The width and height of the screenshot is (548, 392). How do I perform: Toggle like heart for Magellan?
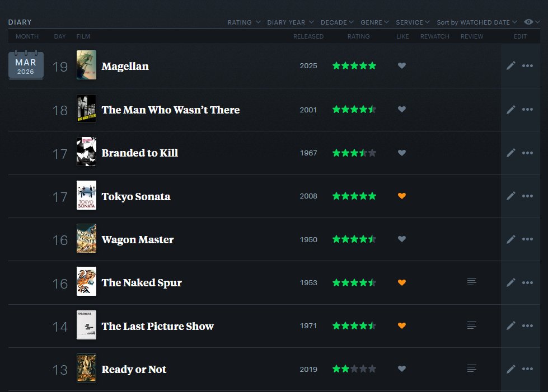pos(402,65)
